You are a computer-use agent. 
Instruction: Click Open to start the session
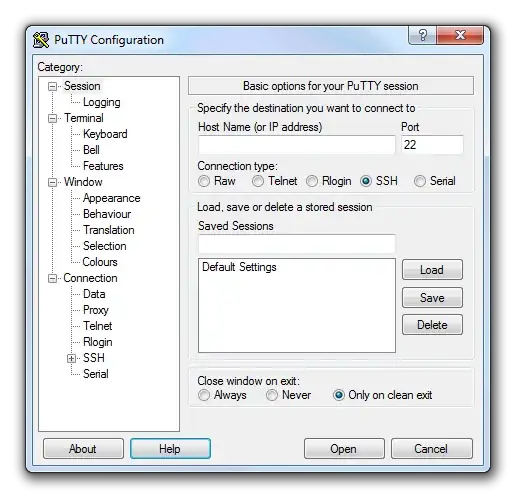coord(344,449)
